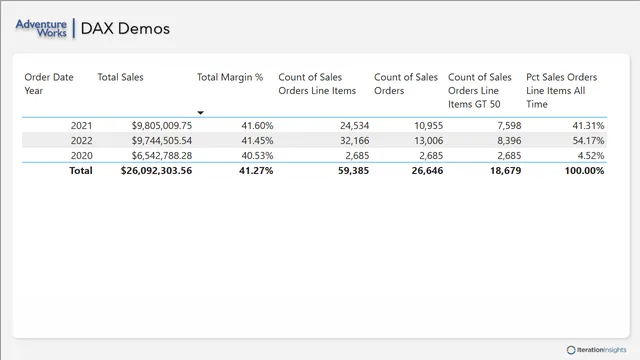Image resolution: width=640 pixels, height=360 pixels.
Task: Click the 32,166 line items value
Action: click(354, 140)
